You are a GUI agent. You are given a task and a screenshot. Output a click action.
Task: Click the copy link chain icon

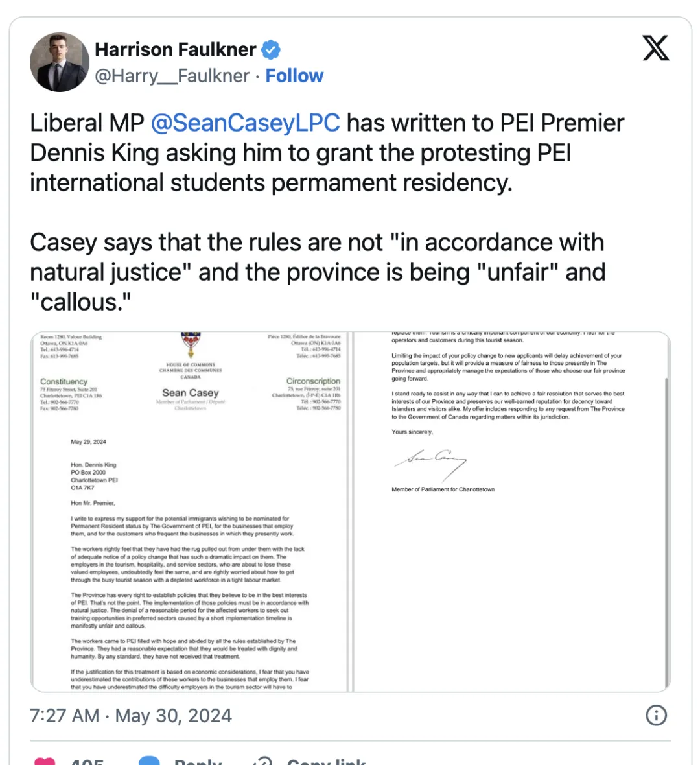tap(263, 760)
